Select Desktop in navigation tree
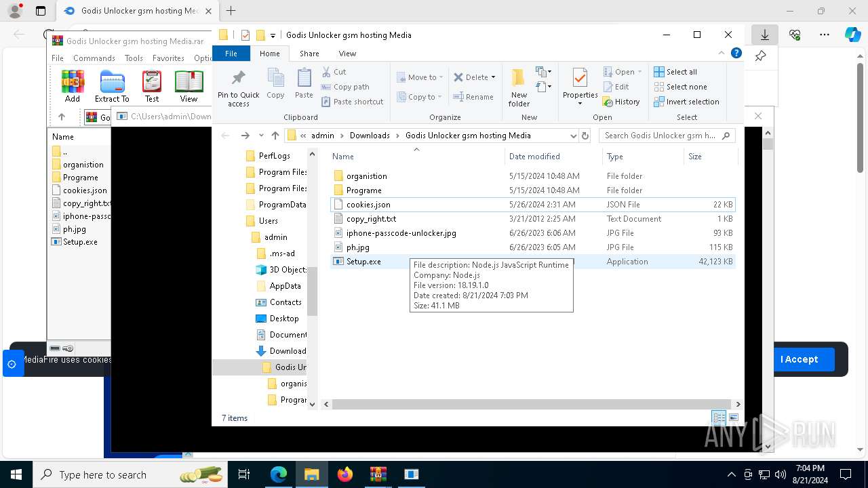Viewport: 868px width, 488px height. (284, 319)
